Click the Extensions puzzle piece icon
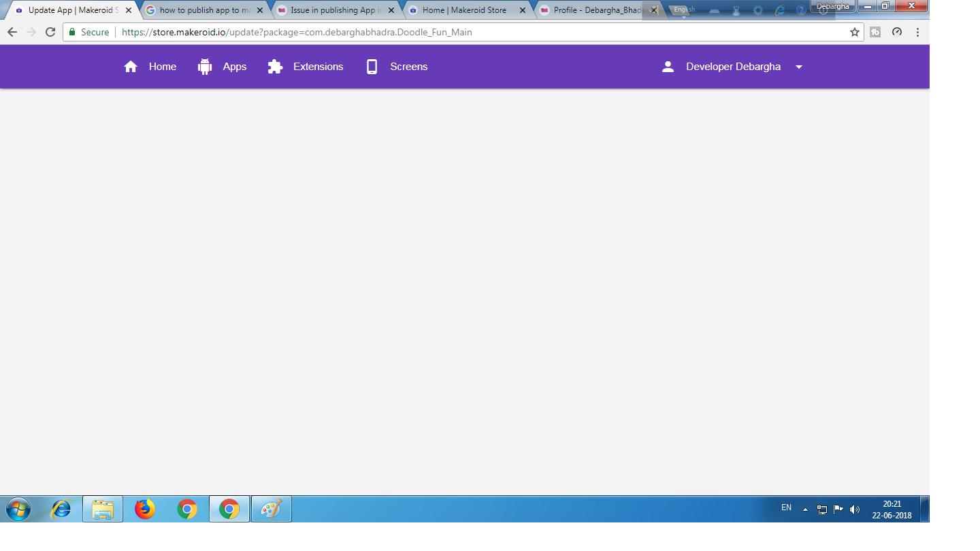 coord(275,67)
